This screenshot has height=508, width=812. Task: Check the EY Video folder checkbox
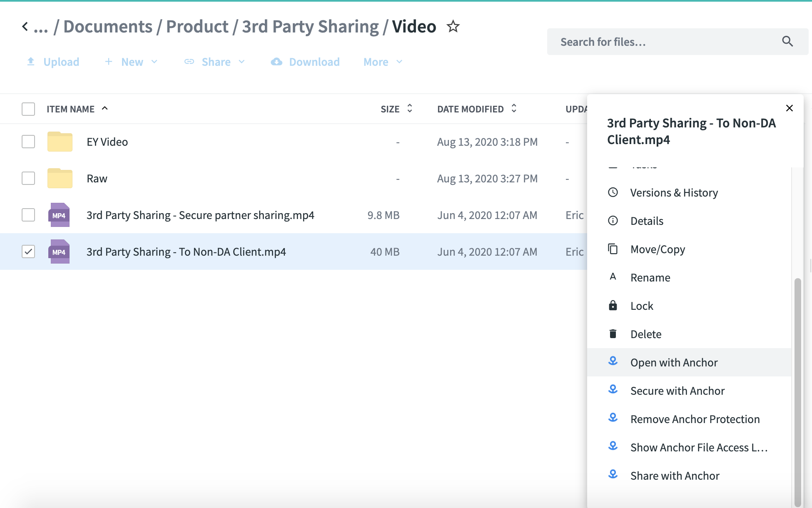coord(28,142)
